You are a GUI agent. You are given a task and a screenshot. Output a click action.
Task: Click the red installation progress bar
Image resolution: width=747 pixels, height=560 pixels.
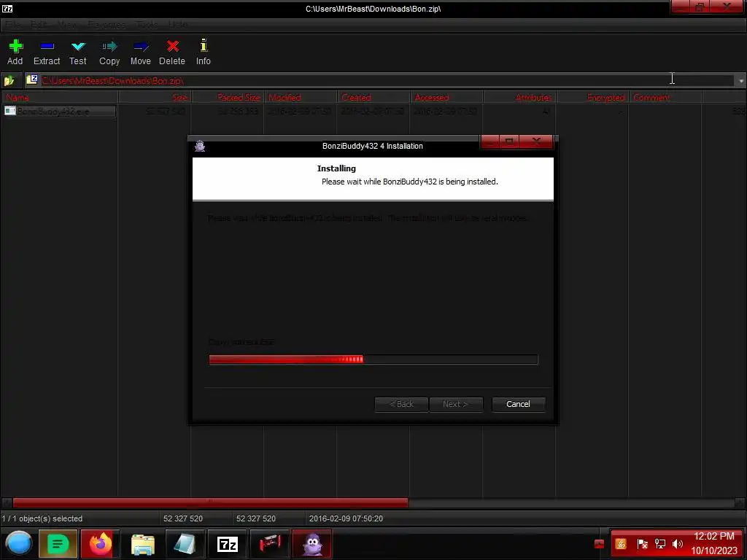tap(373, 359)
